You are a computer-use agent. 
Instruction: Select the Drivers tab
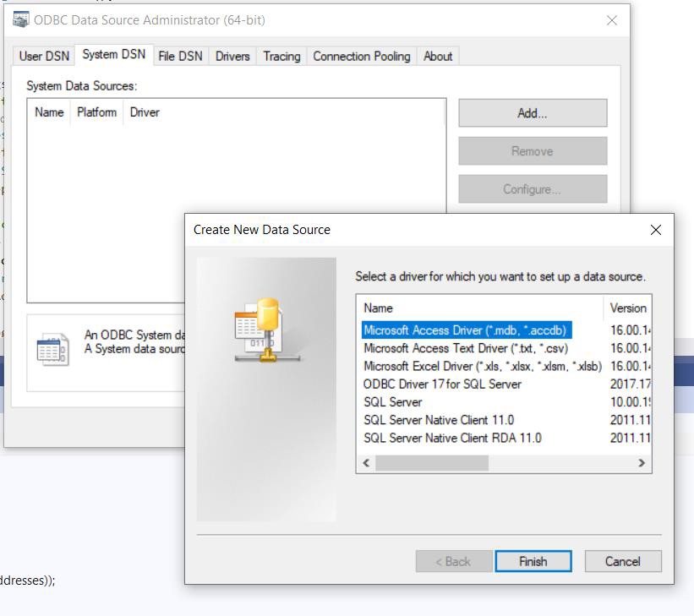click(232, 57)
